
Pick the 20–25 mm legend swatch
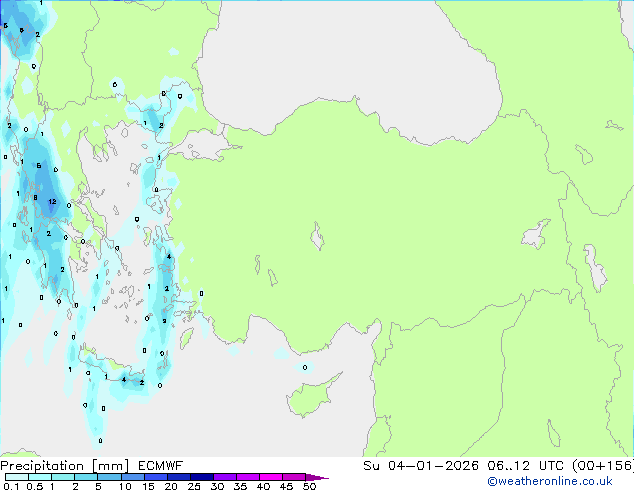178,477
